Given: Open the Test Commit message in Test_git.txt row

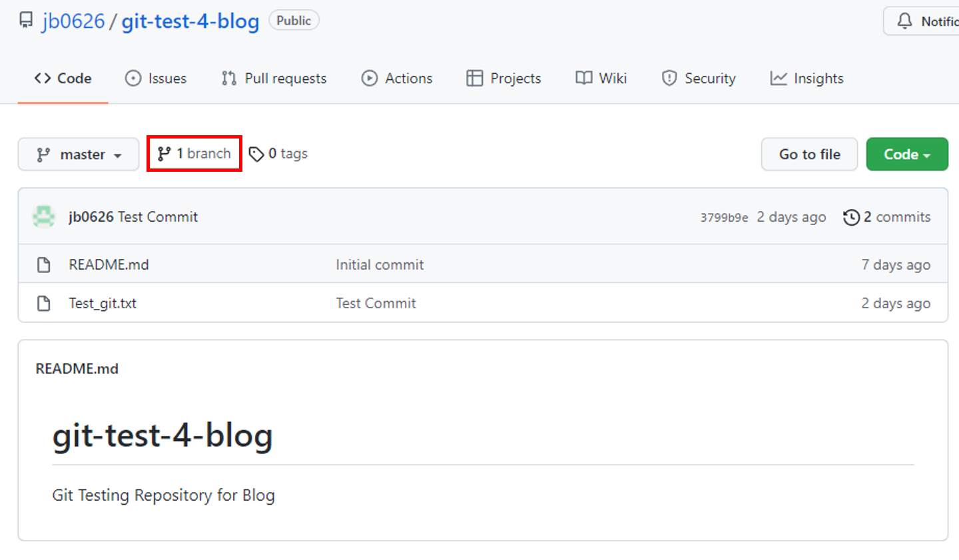Looking at the screenshot, I should tap(376, 304).
